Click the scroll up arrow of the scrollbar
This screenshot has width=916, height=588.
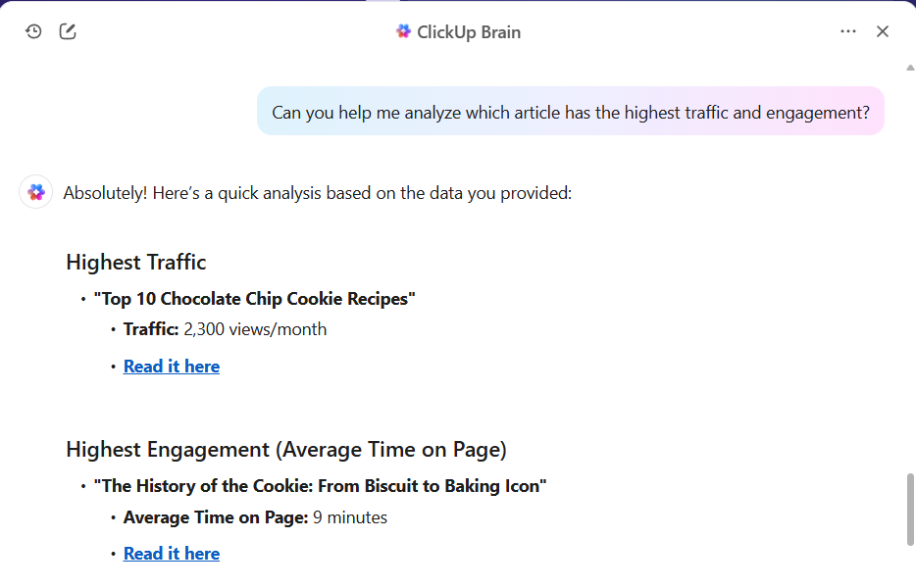click(x=910, y=68)
